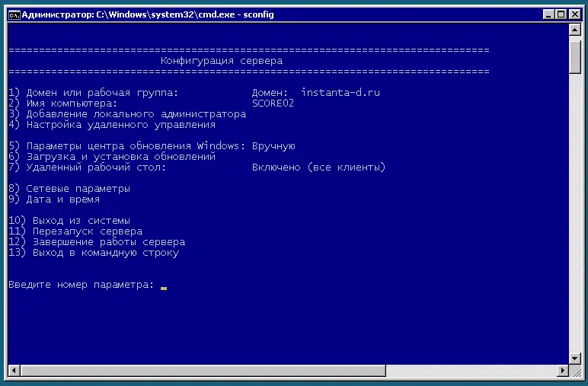
Task: Minimize the sconfig console window
Action: coord(550,14)
